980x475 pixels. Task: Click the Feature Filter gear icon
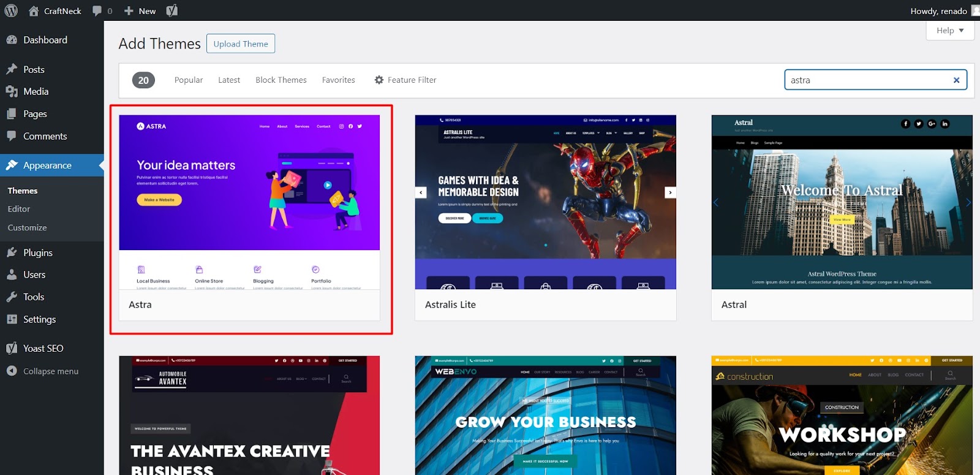[x=379, y=80]
